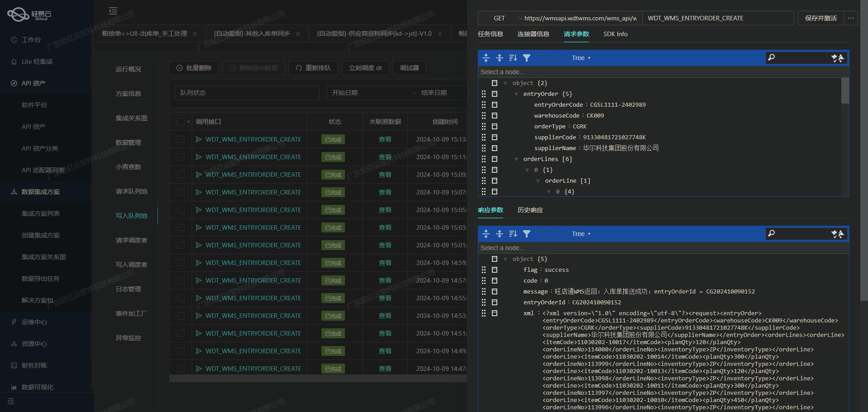Click drawer panel vertical scrollbar on right edge
The height and width of the screenshot is (412, 868).
[864, 150]
